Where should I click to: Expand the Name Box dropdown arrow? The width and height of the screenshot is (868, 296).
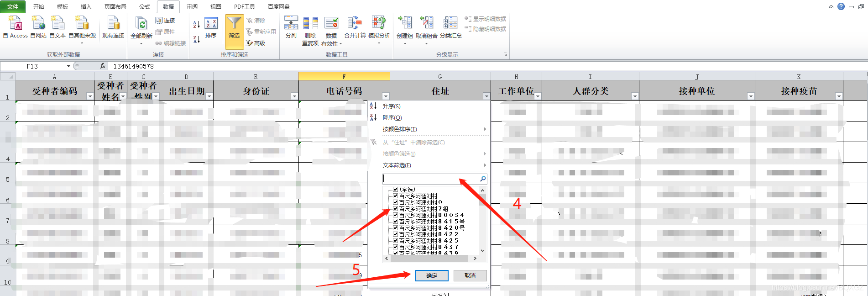[x=68, y=66]
